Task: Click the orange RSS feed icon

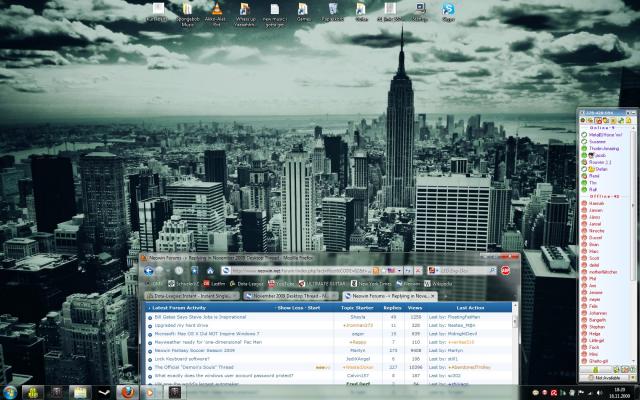Action: (375, 270)
